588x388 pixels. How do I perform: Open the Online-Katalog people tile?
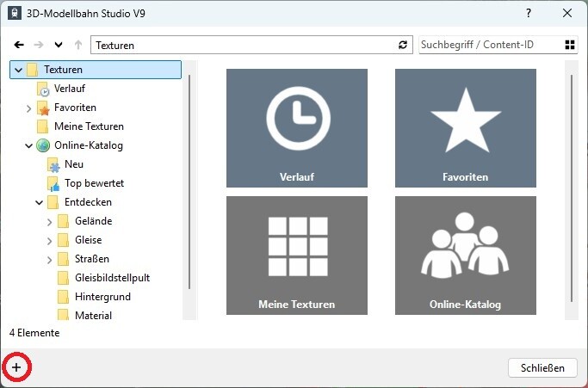click(x=466, y=256)
